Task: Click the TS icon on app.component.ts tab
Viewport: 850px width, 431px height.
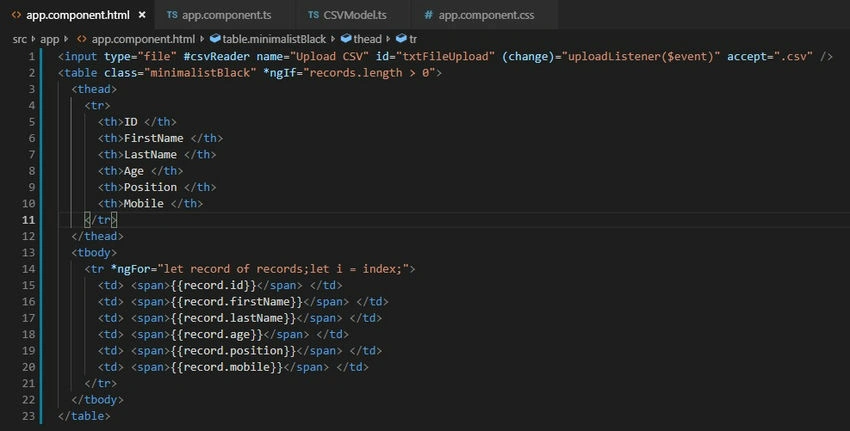Action: click(172, 15)
